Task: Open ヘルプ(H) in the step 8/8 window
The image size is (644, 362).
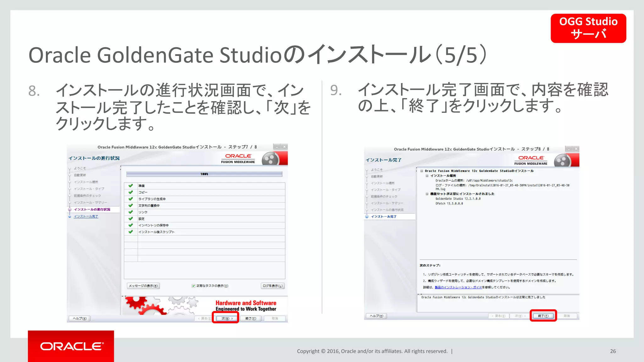Action: click(376, 316)
